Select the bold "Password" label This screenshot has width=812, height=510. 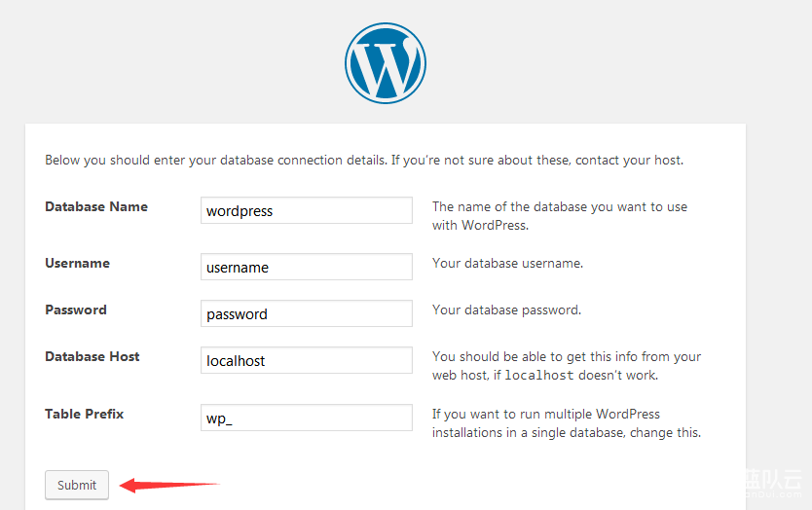click(76, 310)
